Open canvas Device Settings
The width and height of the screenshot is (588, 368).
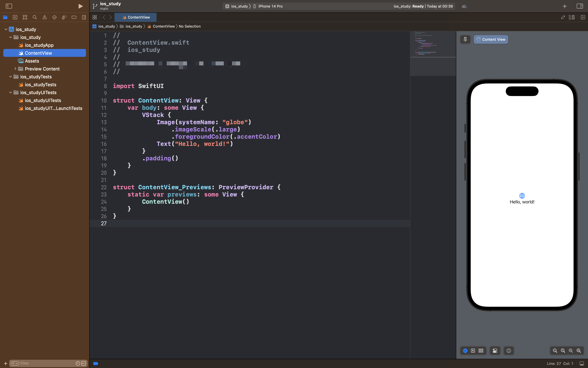tap(495, 351)
